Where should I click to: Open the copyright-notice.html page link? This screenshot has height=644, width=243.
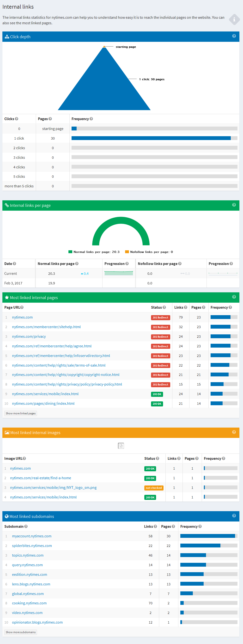[66, 374]
